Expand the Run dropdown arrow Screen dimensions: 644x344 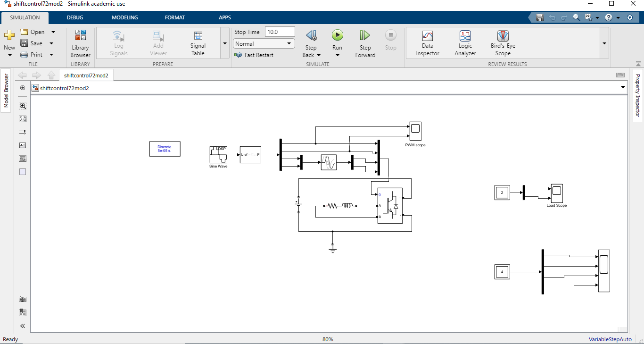point(337,55)
